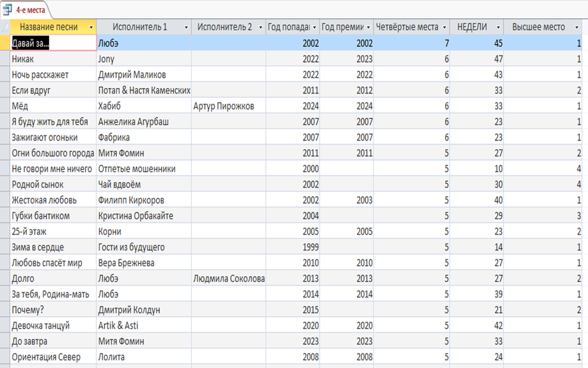Click the cell Людмила Соколова
Image resolution: width=588 pixels, height=368 pixels.
(x=229, y=279)
